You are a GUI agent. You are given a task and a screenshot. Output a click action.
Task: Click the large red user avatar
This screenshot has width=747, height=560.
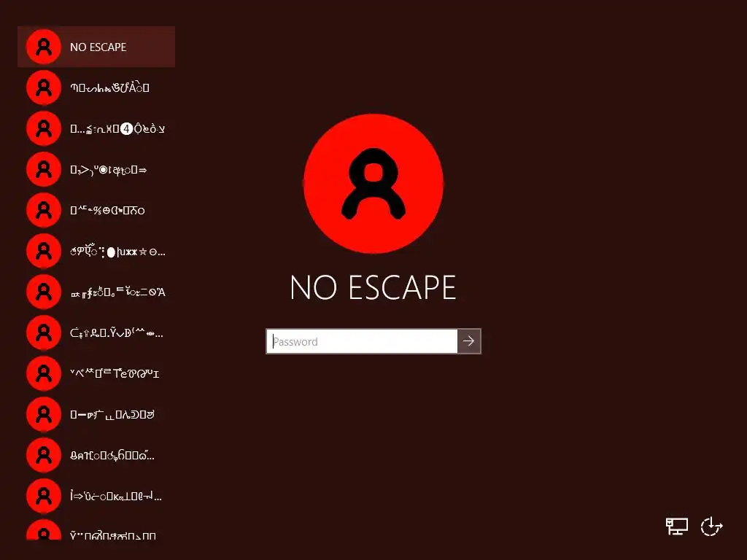tap(373, 183)
